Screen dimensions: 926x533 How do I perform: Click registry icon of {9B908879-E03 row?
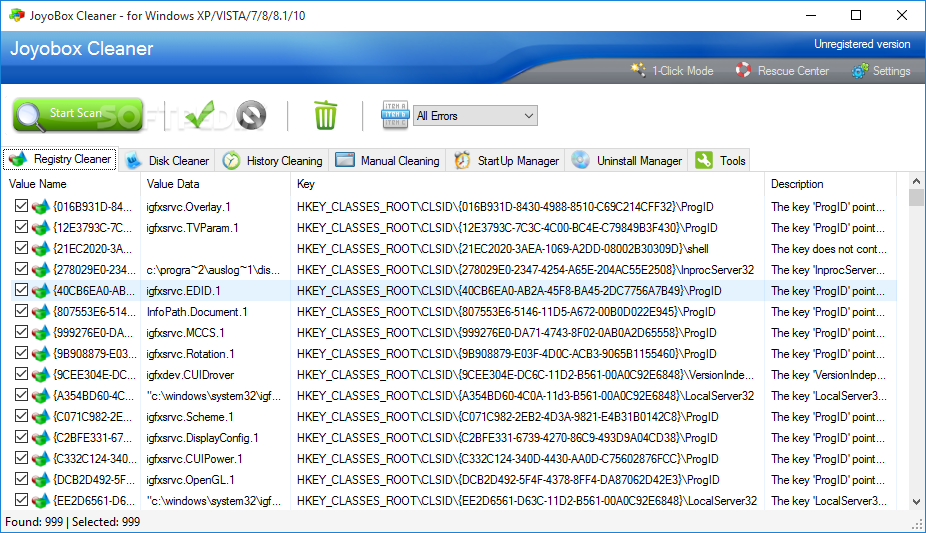click(x=40, y=354)
